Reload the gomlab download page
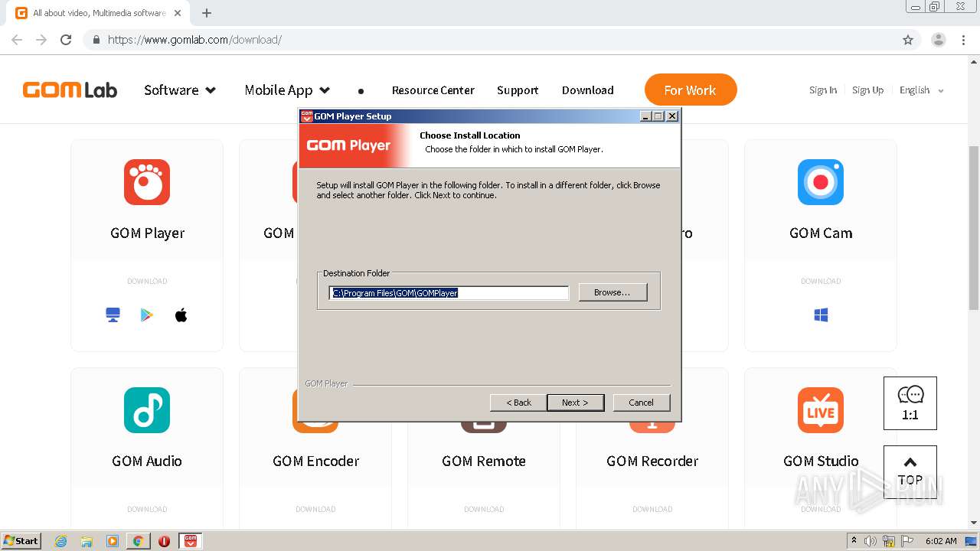The height and width of the screenshot is (551, 980). point(66,40)
